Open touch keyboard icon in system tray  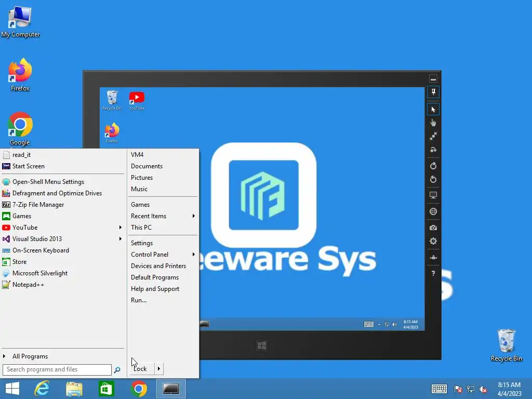(439, 389)
